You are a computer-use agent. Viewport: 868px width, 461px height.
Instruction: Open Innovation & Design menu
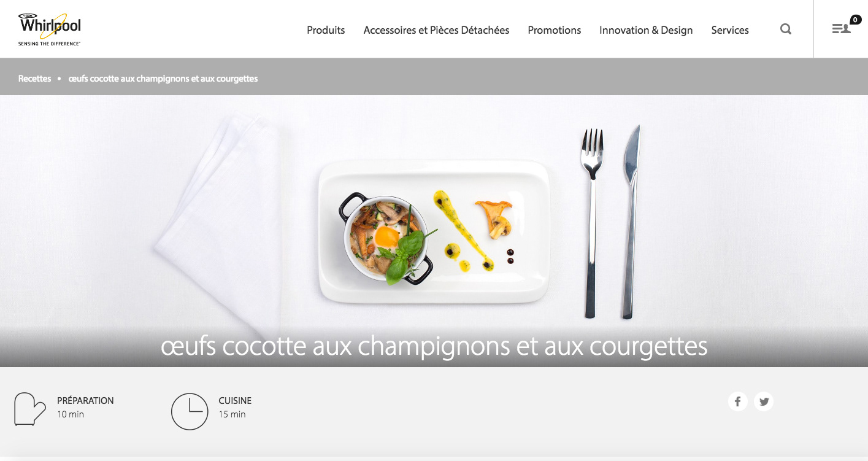[646, 30]
